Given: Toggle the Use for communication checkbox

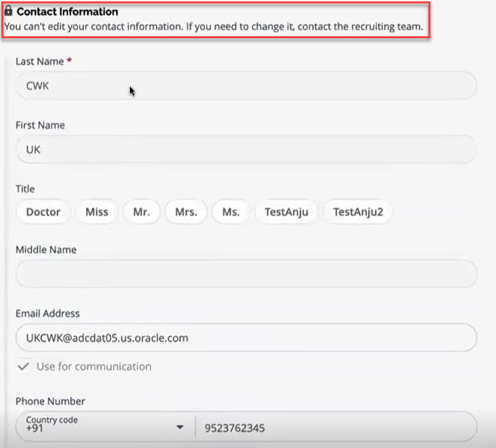Looking at the screenshot, I should [x=23, y=367].
